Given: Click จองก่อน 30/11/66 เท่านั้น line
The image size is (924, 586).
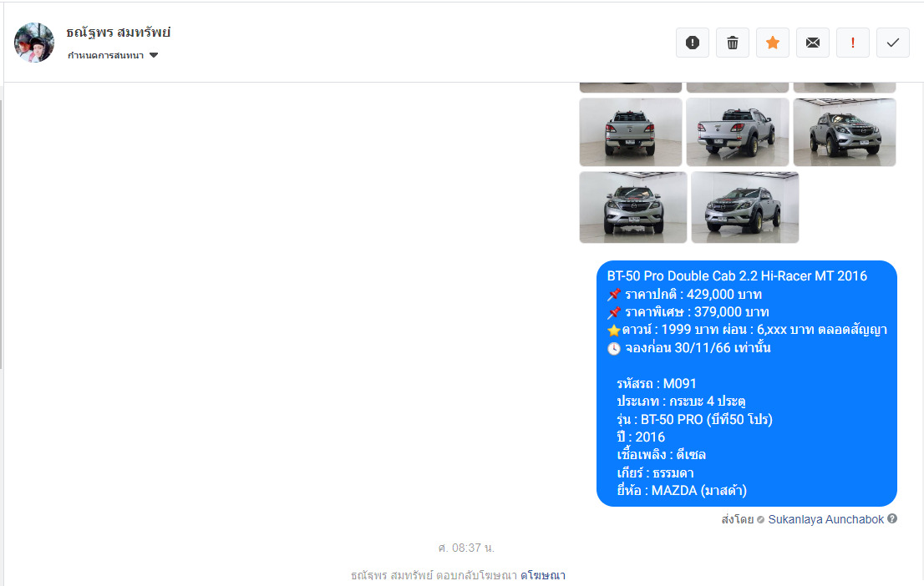Looking at the screenshot, I should (x=689, y=348).
